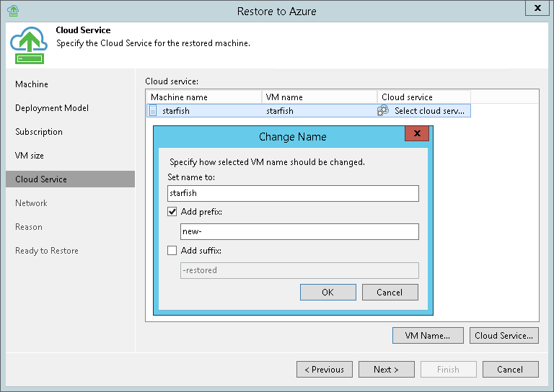Viewport: 554px width, 392px height.
Task: Click the prefix text field
Action: [x=299, y=231]
